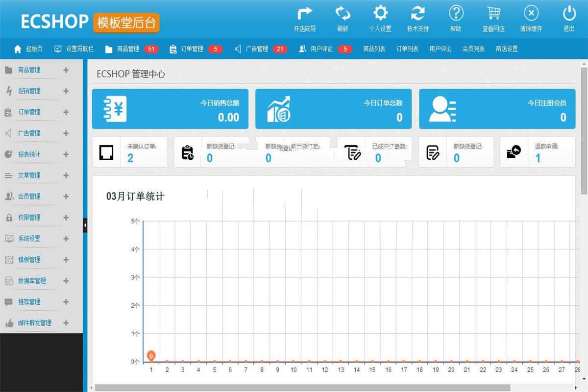Image resolution: width=588 pixels, height=392 pixels.
Task: Click the "03月订单统计" chart title
Action: [x=135, y=196]
